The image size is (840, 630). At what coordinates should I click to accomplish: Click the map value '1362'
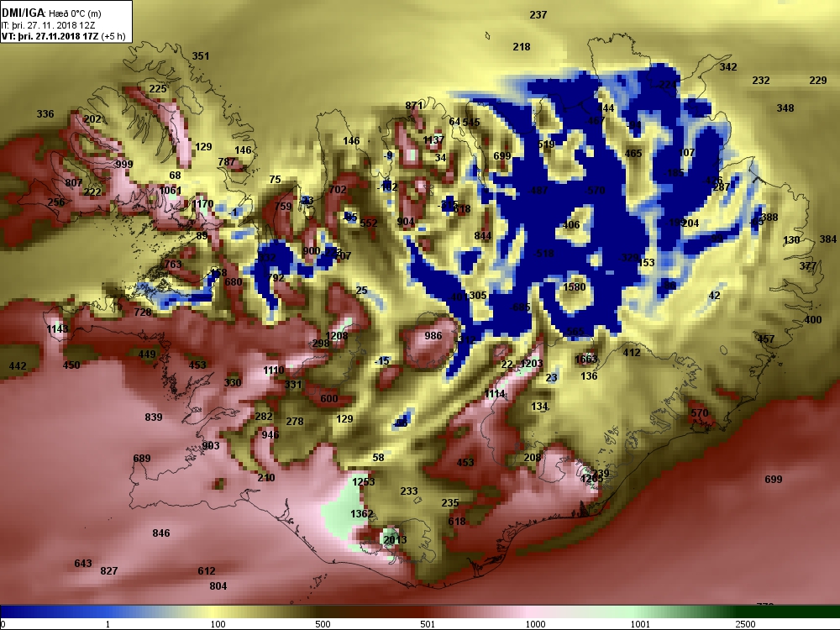[x=361, y=514]
